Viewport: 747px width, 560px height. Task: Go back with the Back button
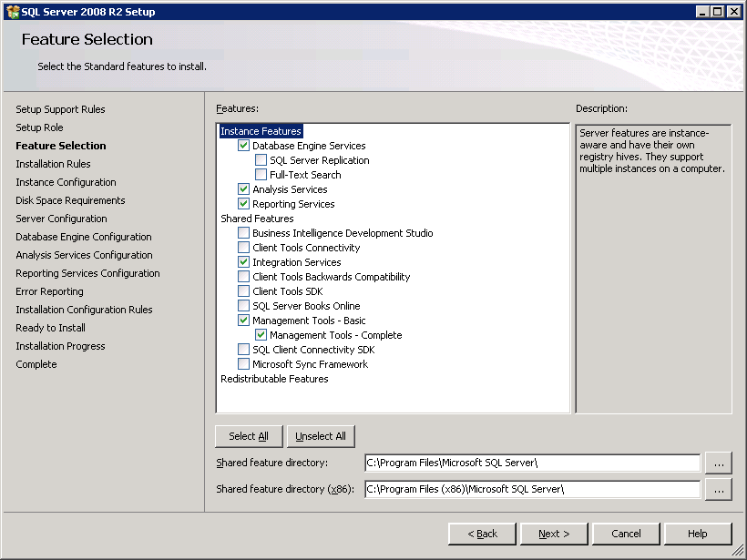482,534
